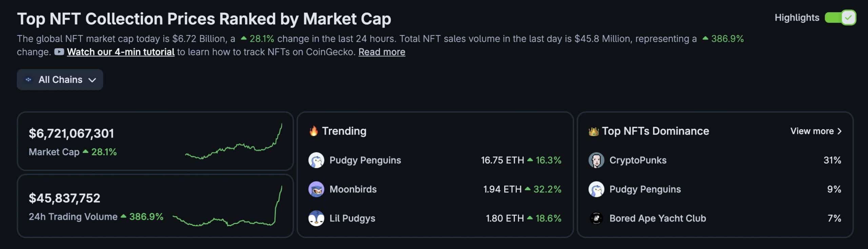Click the Pudgy Penguins avatar in Trending

click(316, 160)
